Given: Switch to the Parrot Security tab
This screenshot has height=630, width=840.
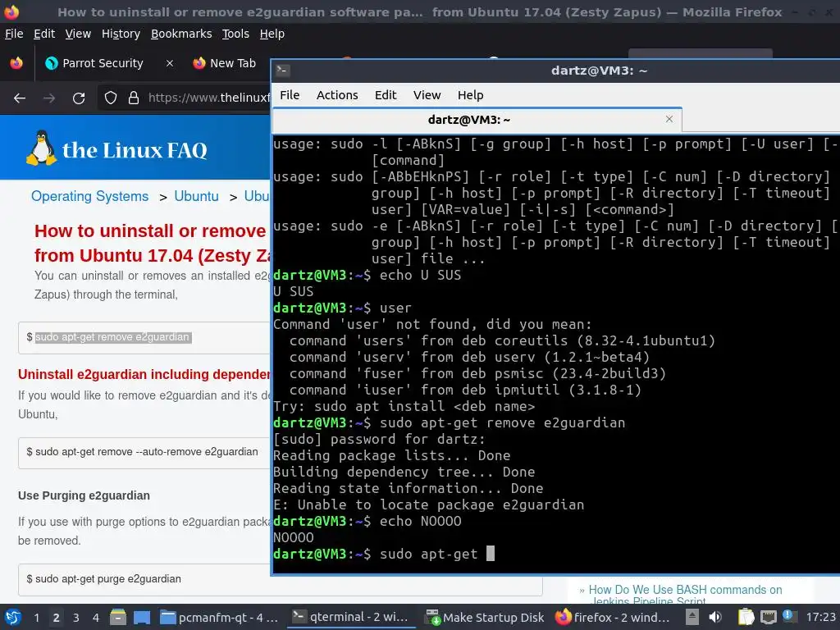Looking at the screenshot, I should (x=102, y=63).
